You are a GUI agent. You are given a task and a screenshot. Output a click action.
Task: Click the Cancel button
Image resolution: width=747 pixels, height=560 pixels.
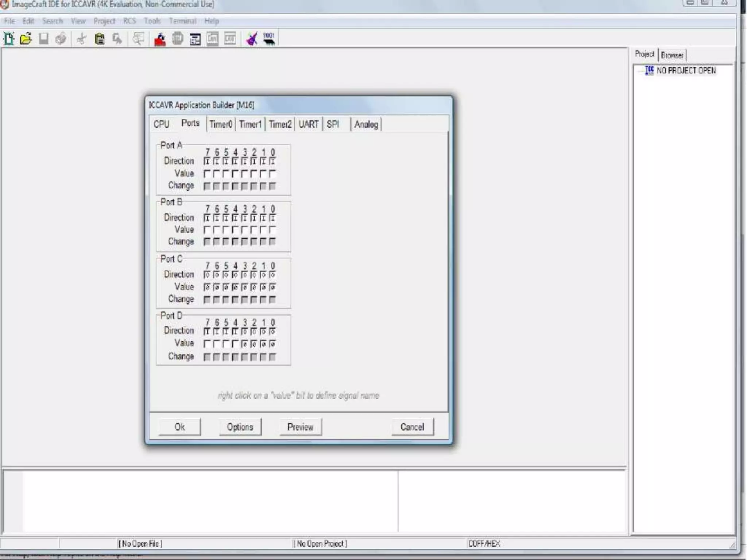tap(413, 427)
